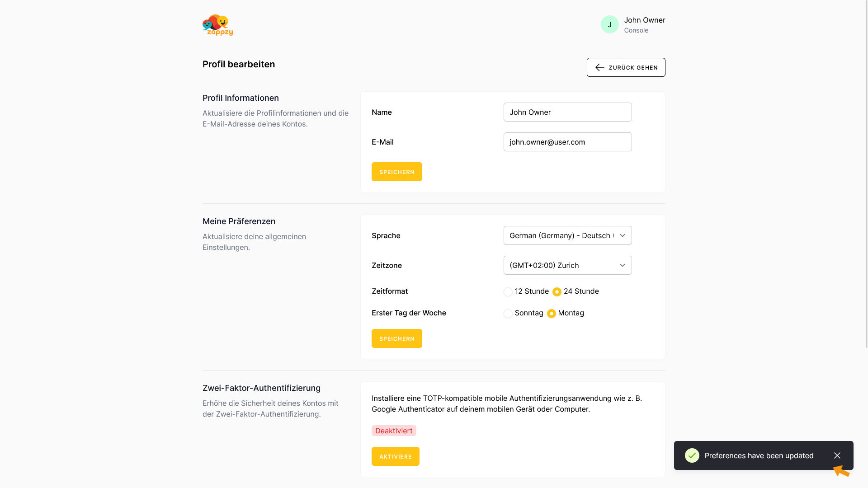Click the Deaktiviert status badge
This screenshot has width=868, height=488.
(394, 431)
